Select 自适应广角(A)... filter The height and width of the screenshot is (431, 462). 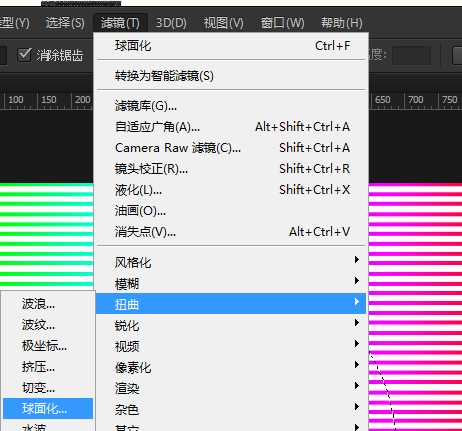point(232,127)
